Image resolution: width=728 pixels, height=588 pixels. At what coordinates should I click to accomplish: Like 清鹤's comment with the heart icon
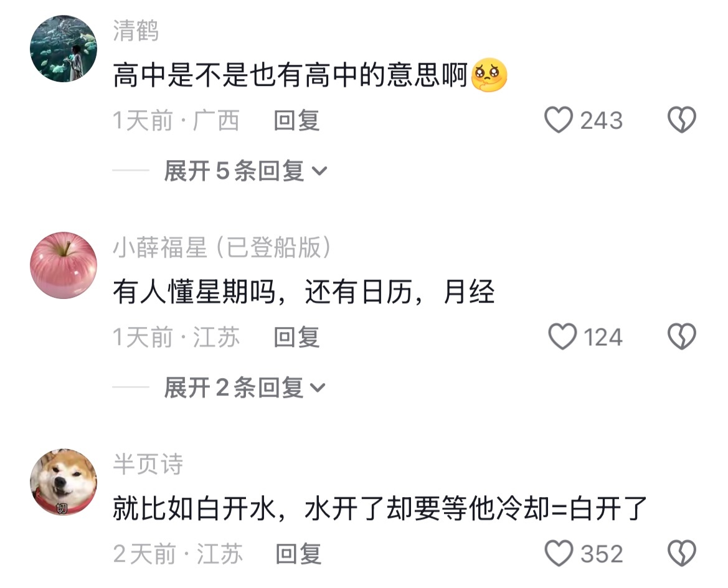tap(559, 120)
